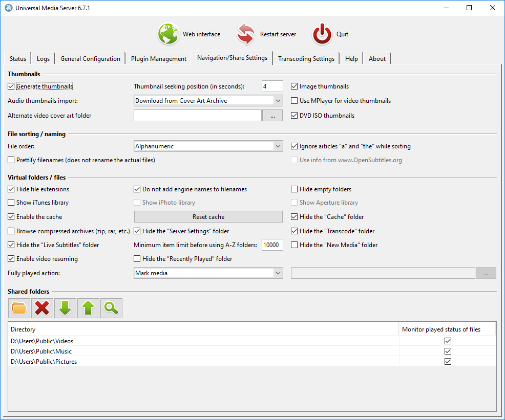Click the Restart server label
Image resolution: width=505 pixels, height=420 pixels.
pyautogui.click(x=278, y=34)
